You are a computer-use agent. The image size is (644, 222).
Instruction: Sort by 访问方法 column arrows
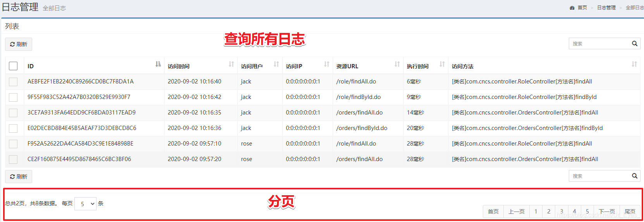(634, 64)
